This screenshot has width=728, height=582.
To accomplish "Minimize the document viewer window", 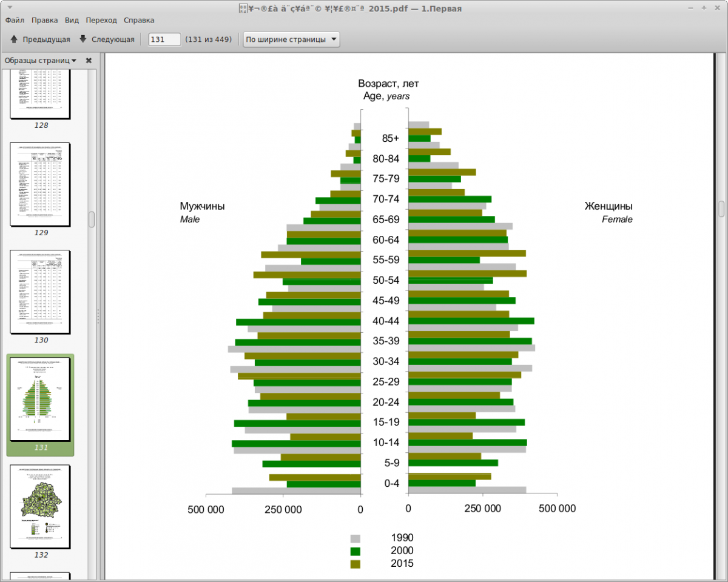I will coord(690,8).
